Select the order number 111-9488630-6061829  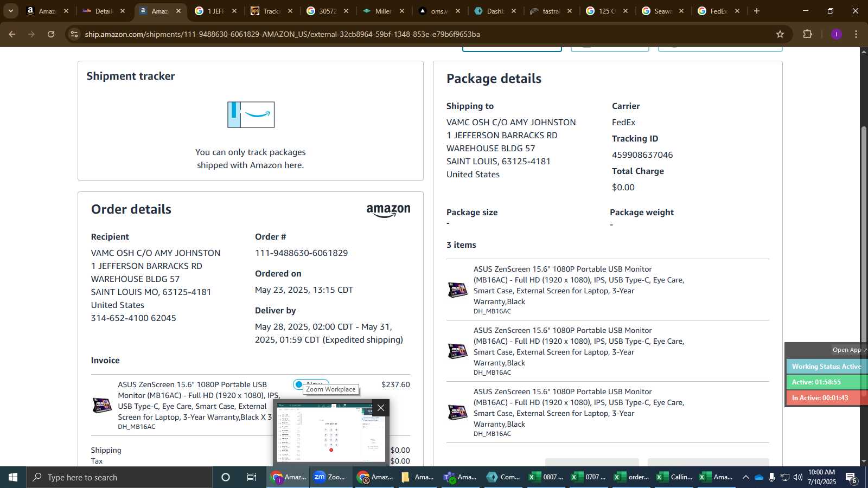pos(301,253)
